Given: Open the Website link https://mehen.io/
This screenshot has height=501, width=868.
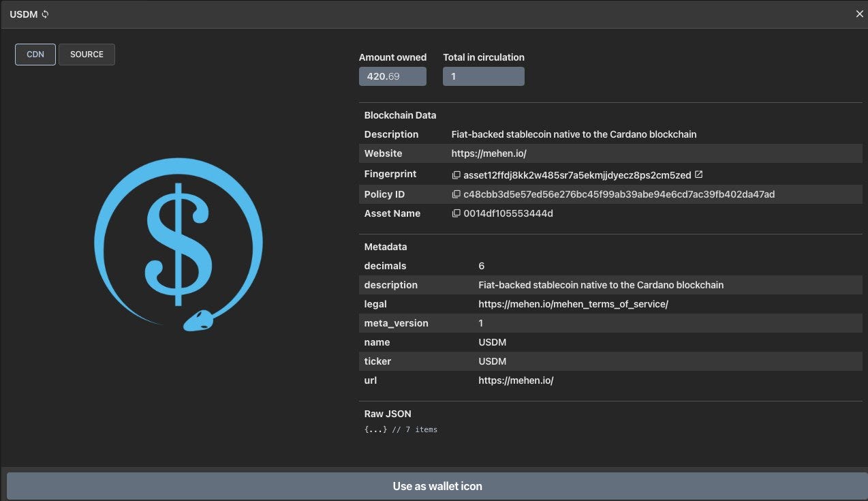Looking at the screenshot, I should [489, 153].
